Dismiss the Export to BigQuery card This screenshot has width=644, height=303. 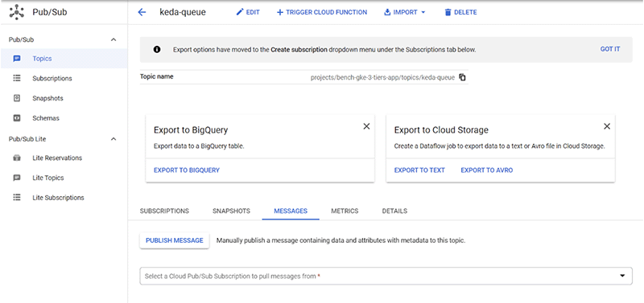point(366,126)
